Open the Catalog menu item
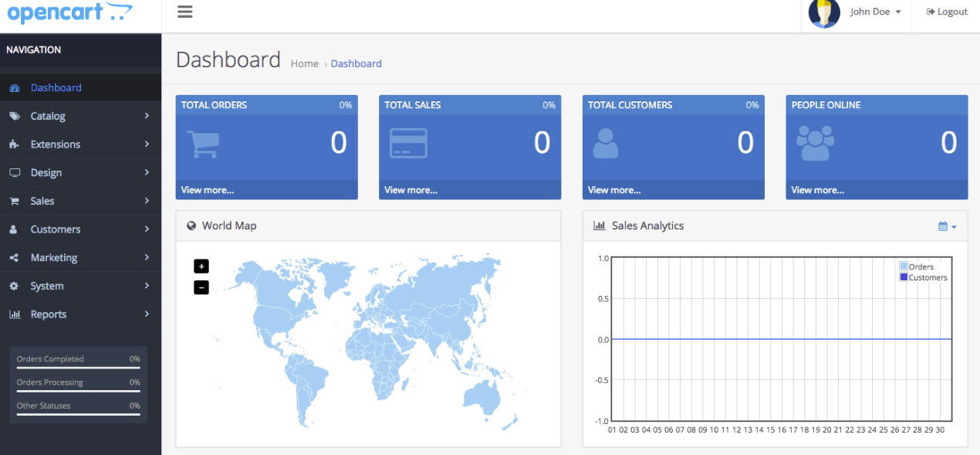 80,116
